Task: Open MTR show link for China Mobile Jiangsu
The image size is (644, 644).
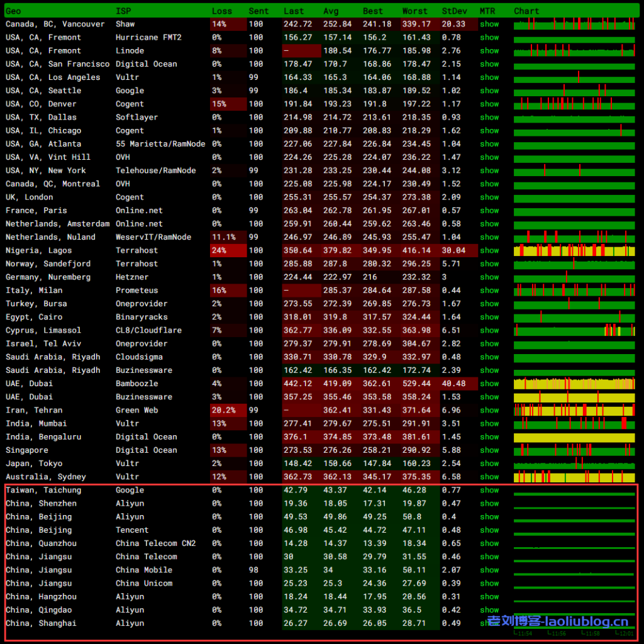Action: click(x=489, y=570)
